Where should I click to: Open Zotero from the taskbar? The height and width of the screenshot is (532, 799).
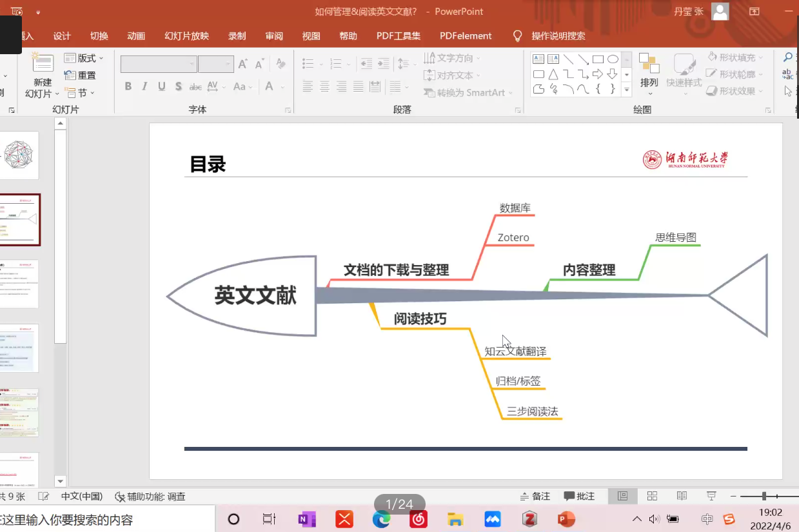(x=529, y=518)
